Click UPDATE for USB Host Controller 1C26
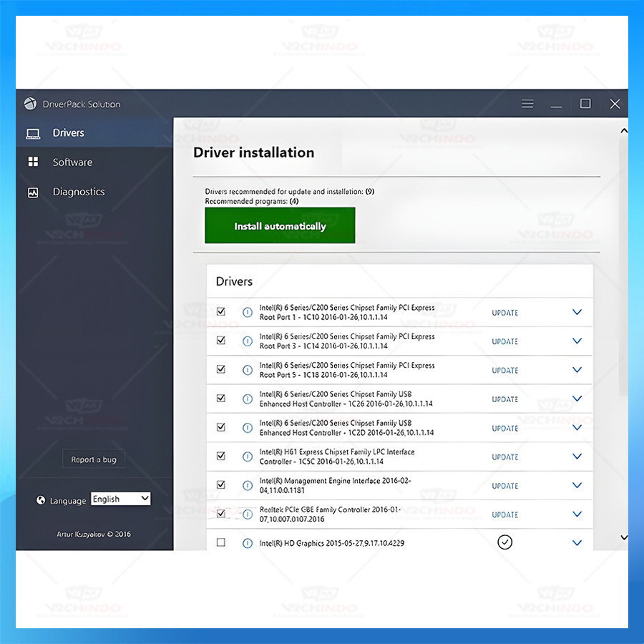Image resolution: width=644 pixels, height=644 pixels. [x=504, y=399]
